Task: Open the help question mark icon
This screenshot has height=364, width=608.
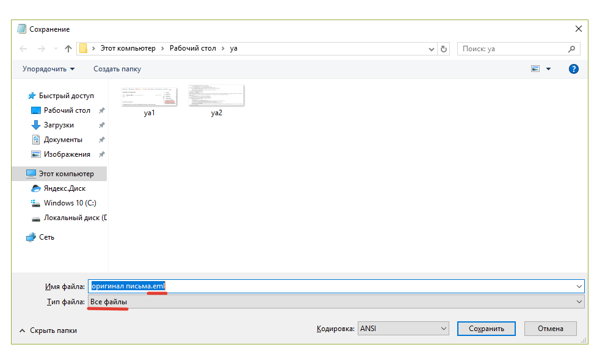Action: (573, 69)
